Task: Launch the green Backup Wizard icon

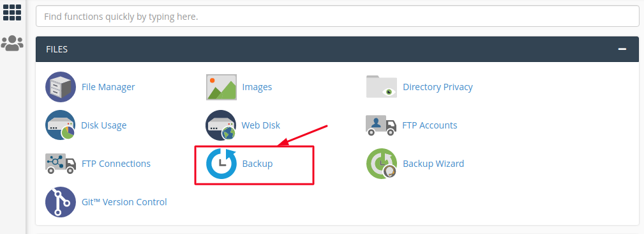Action: click(x=382, y=164)
